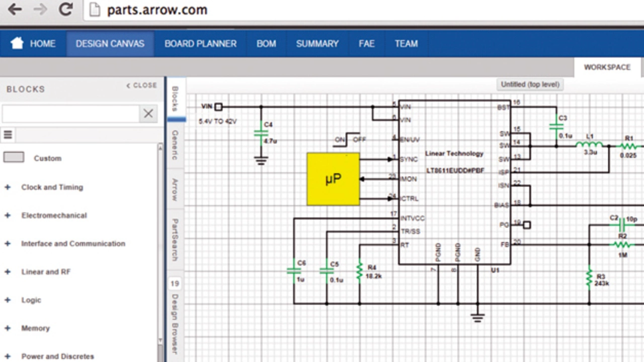644x362 pixels.
Task: Click the browser address bar
Action: click(363, 10)
